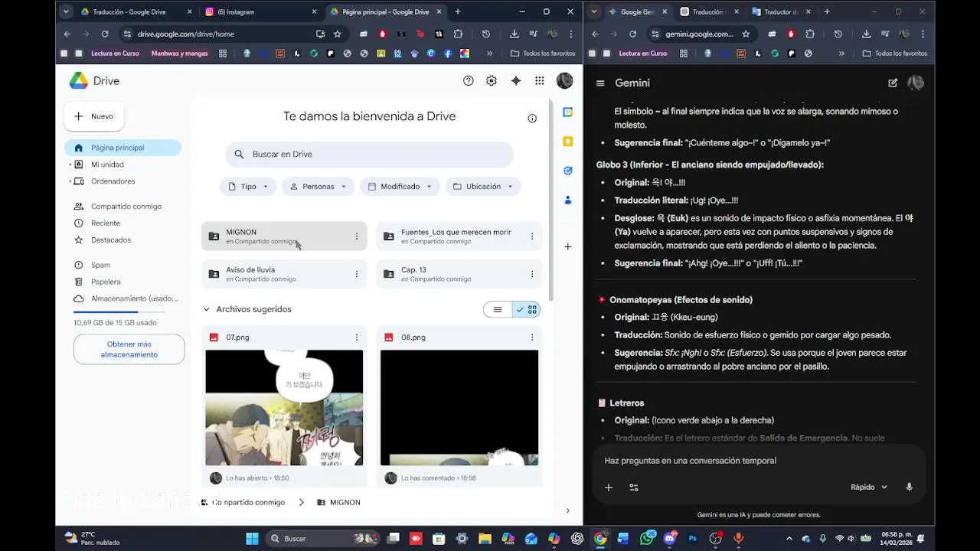Click Gemini add-files plus button
The image size is (980, 551).
point(609,487)
